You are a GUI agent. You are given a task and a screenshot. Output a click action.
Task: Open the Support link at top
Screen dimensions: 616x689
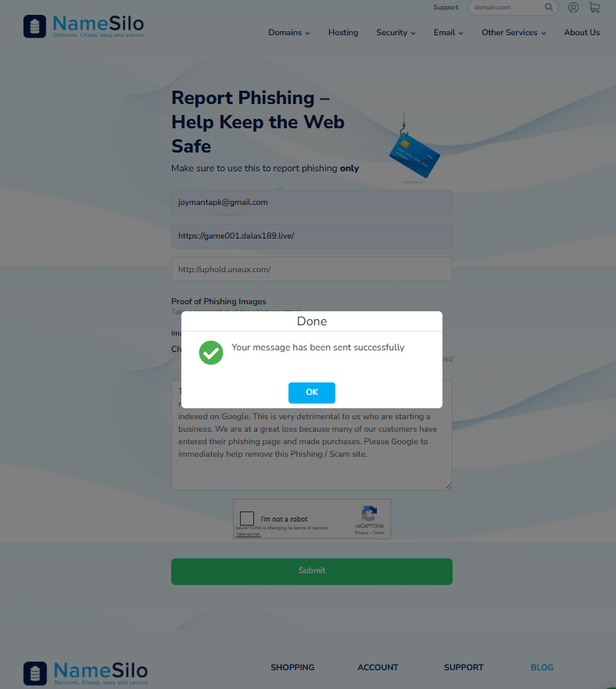tap(446, 7)
